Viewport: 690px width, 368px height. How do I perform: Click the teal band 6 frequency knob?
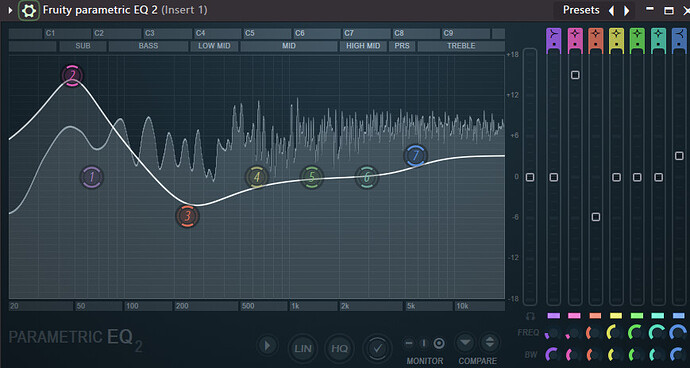tap(658, 333)
